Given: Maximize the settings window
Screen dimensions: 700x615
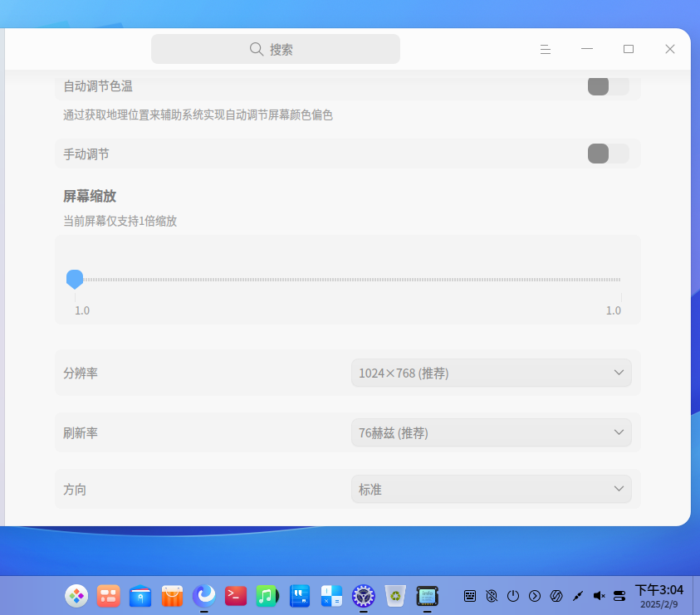Looking at the screenshot, I should (x=628, y=49).
